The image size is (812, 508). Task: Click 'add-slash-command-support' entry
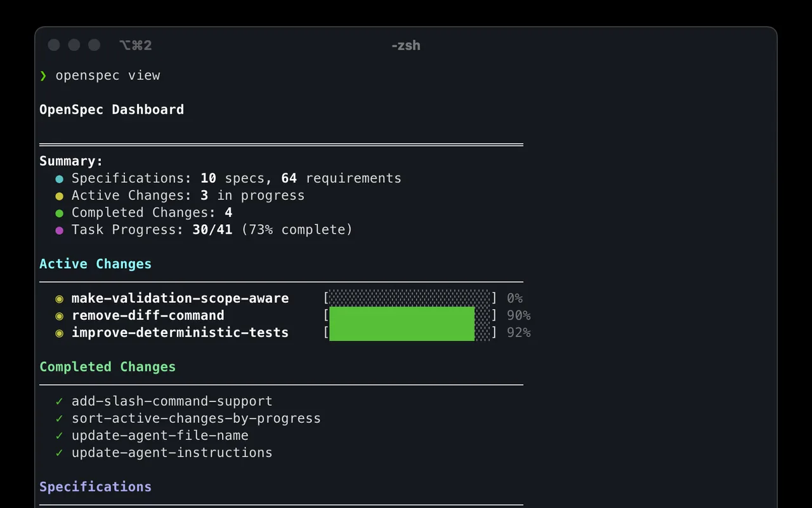(x=172, y=401)
